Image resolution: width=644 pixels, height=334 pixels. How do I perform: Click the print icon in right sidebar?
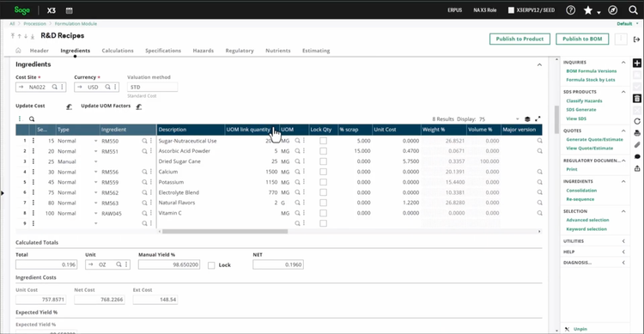tap(637, 133)
